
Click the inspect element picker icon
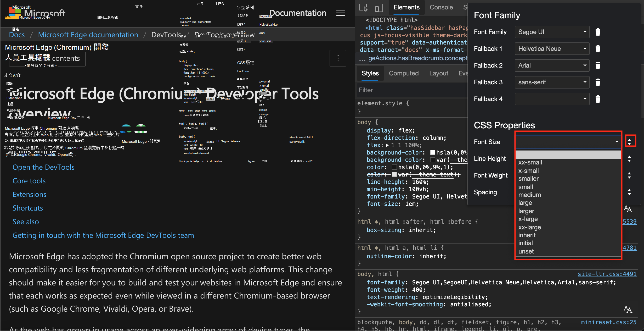coord(363,8)
